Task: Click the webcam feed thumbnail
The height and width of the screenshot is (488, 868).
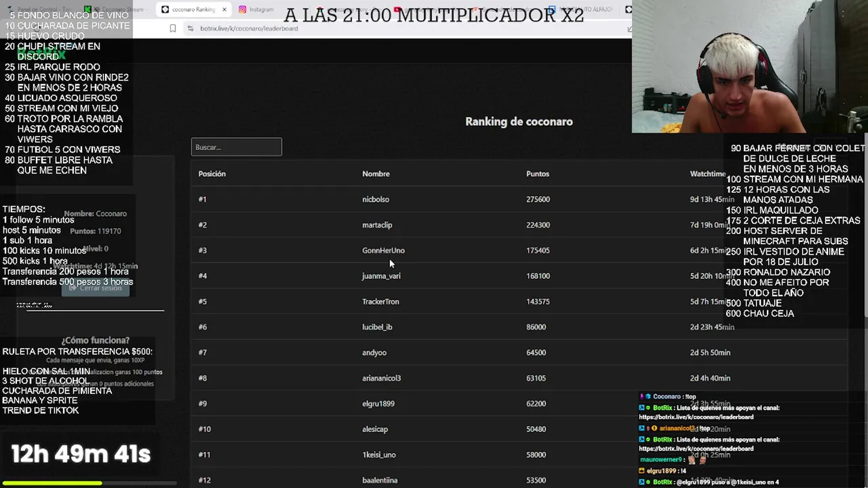Action: pos(749,66)
